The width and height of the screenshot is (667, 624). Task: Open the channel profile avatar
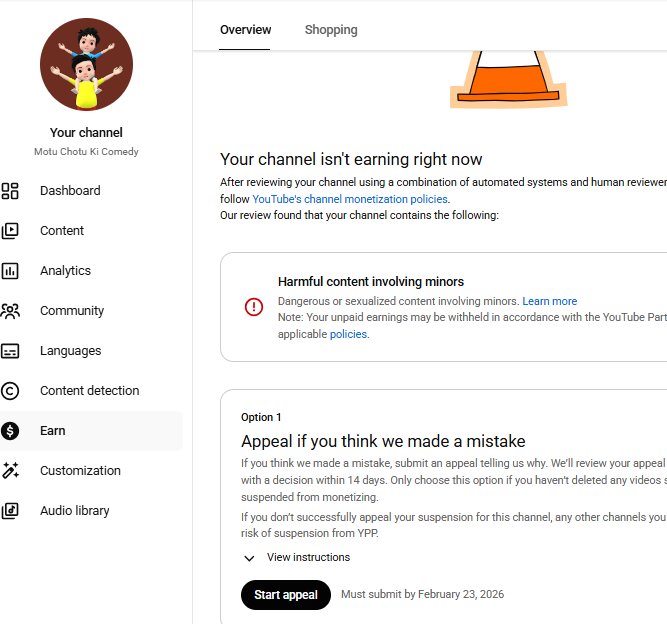point(86,64)
